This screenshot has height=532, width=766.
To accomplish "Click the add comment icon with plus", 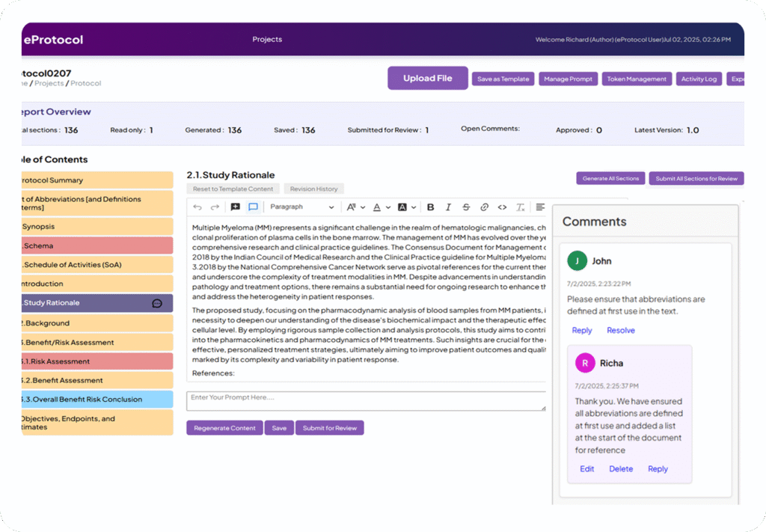I will (235, 207).
